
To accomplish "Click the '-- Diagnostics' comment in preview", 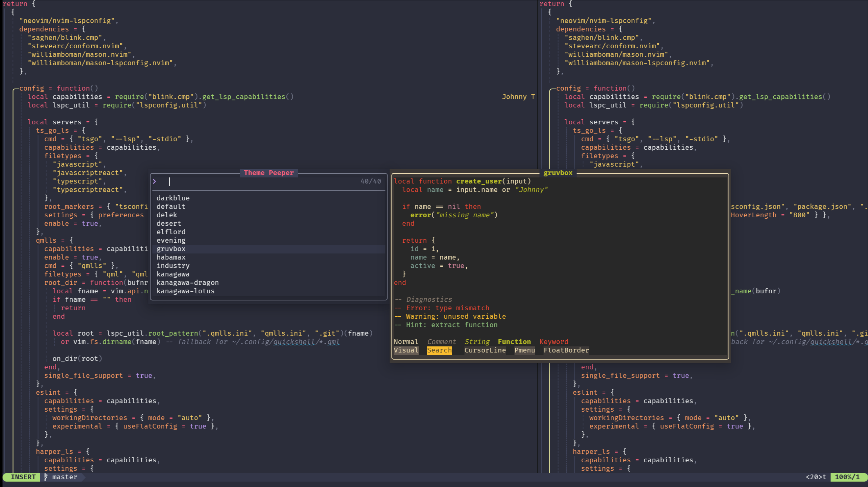I will point(423,299).
